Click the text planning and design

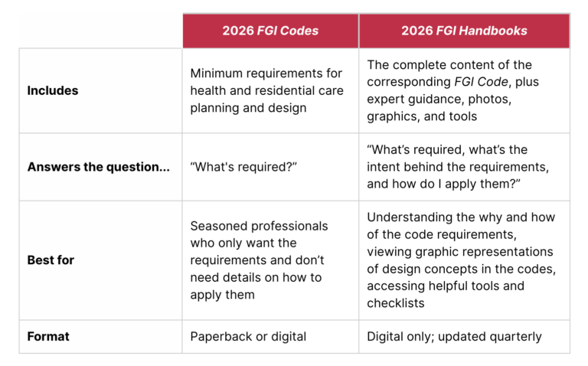tap(248, 108)
